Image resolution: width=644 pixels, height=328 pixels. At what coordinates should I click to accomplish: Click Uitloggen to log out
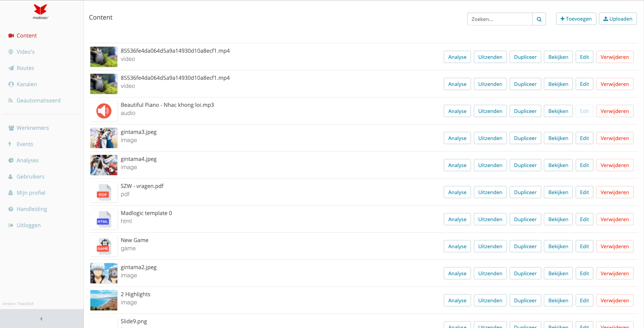28,225
